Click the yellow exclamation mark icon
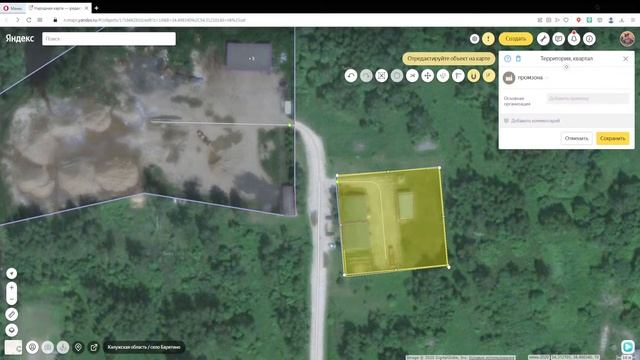 tap(488, 39)
